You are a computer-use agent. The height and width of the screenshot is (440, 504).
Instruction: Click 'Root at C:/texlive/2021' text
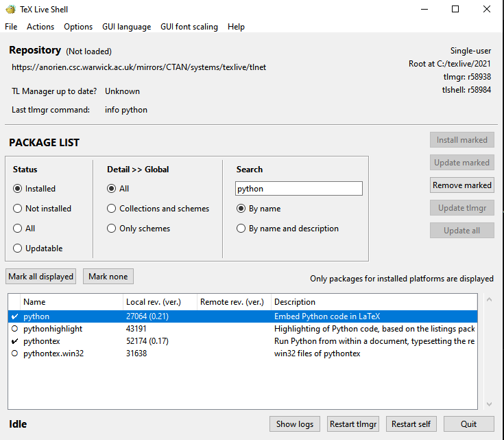coord(450,64)
